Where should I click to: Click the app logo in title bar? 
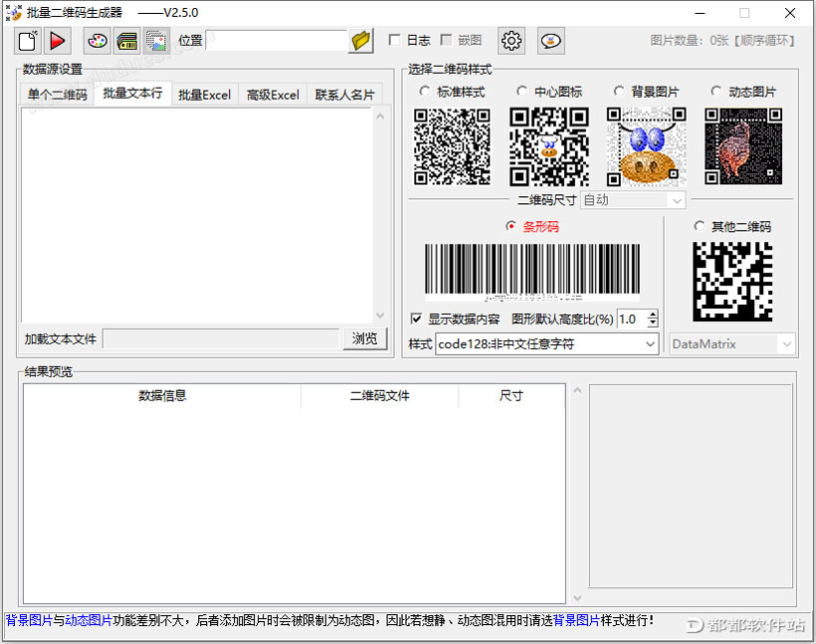tap(14, 13)
